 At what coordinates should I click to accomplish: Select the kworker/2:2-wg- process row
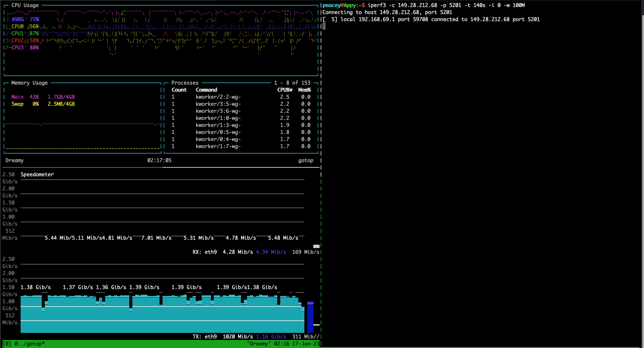coord(241,97)
